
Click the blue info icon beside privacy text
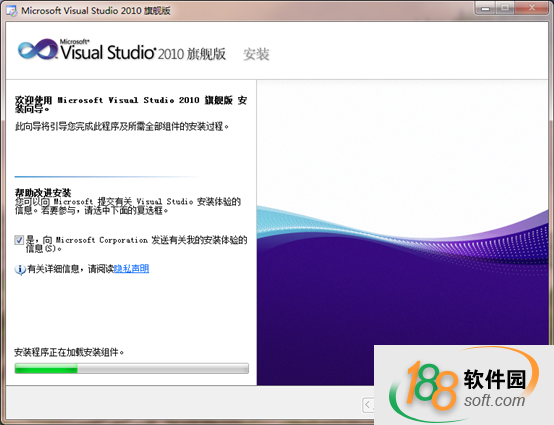point(20,269)
